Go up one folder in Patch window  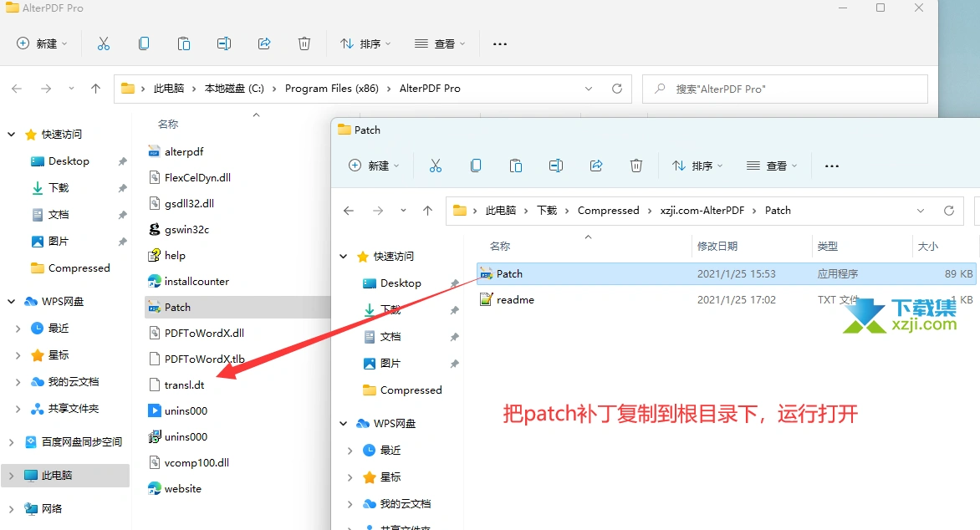tap(427, 211)
